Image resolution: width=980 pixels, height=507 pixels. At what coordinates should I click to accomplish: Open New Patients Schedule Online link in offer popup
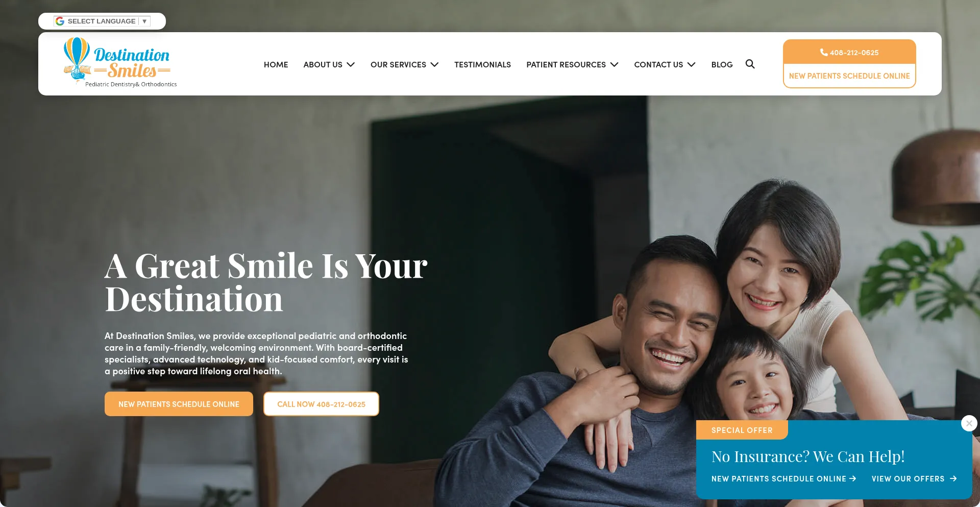[x=783, y=479]
